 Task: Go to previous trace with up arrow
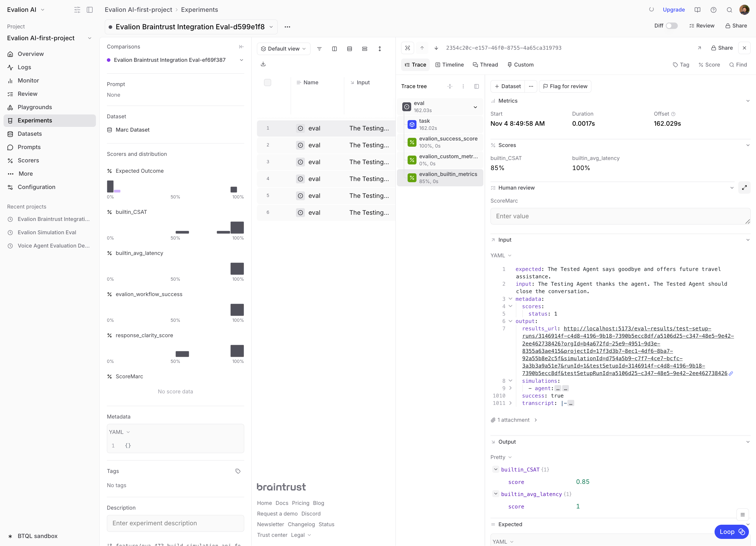point(422,48)
